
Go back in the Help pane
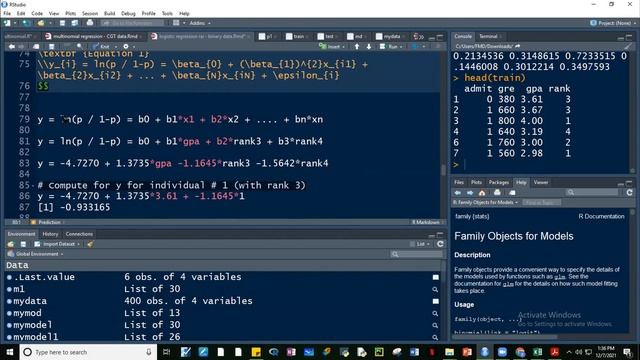pos(458,193)
